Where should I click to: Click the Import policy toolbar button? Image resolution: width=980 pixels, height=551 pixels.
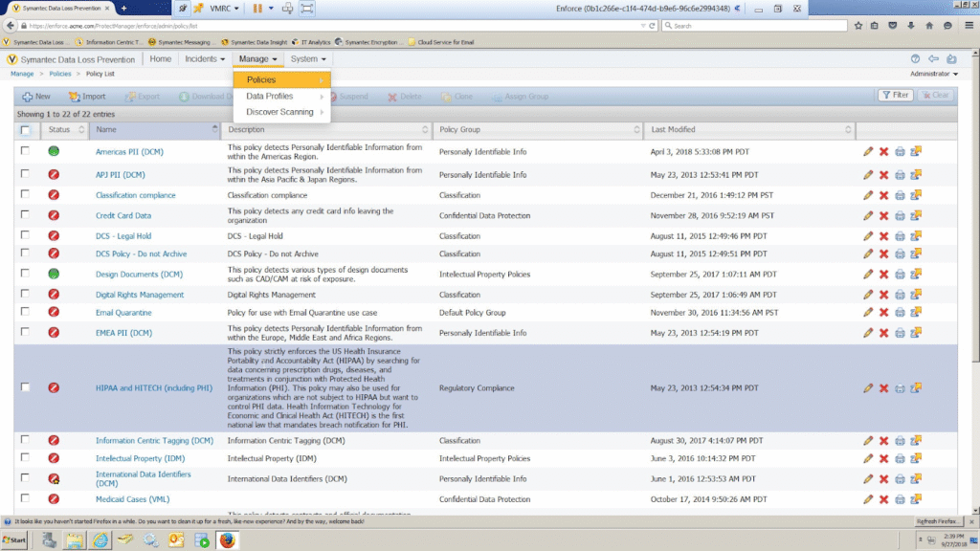[86, 97]
